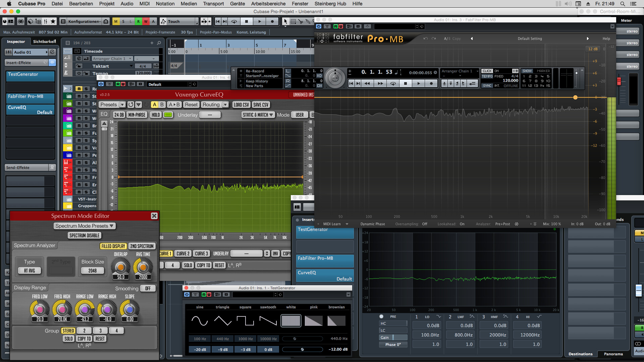
Task: Toggle the global Write (W) automation button
Action: (x=146, y=21)
